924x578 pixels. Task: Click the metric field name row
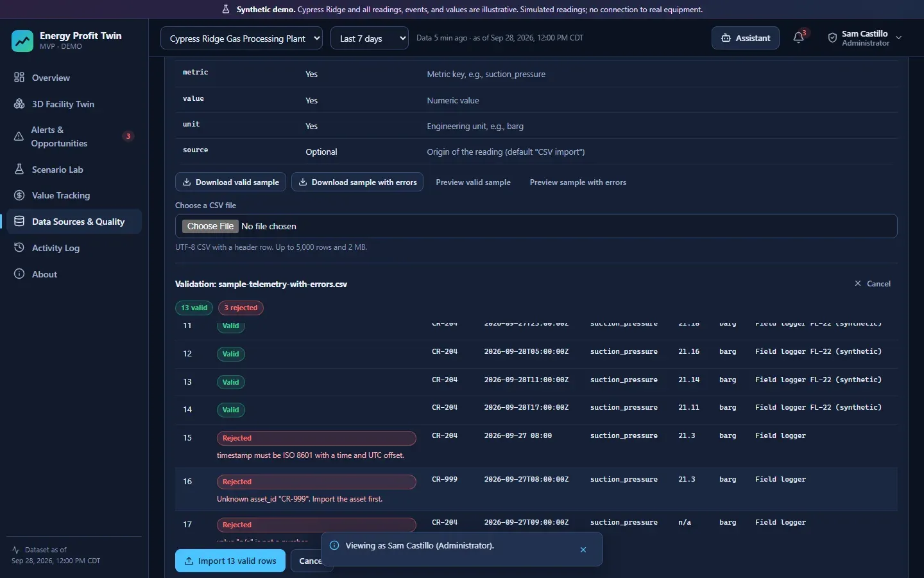click(536, 74)
